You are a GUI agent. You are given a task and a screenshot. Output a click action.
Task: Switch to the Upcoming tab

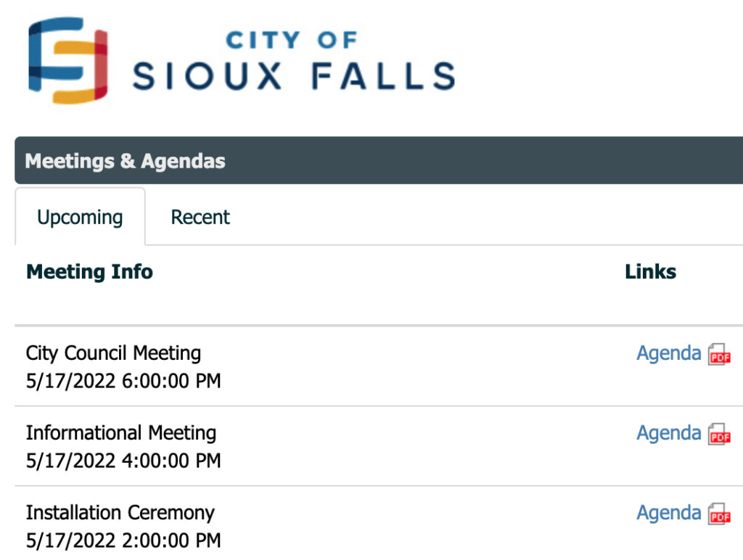(x=80, y=217)
